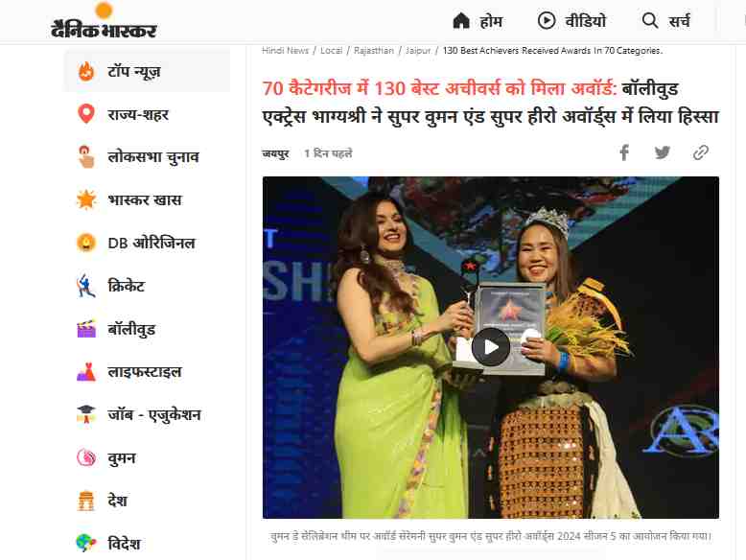Open the बॉलीवुड clapperboard icon

pos(86,329)
